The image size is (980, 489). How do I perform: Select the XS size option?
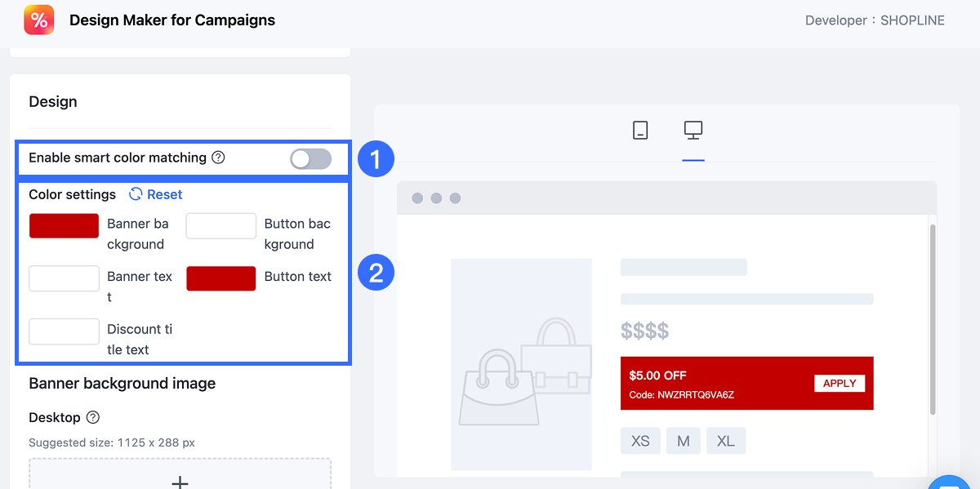point(640,441)
